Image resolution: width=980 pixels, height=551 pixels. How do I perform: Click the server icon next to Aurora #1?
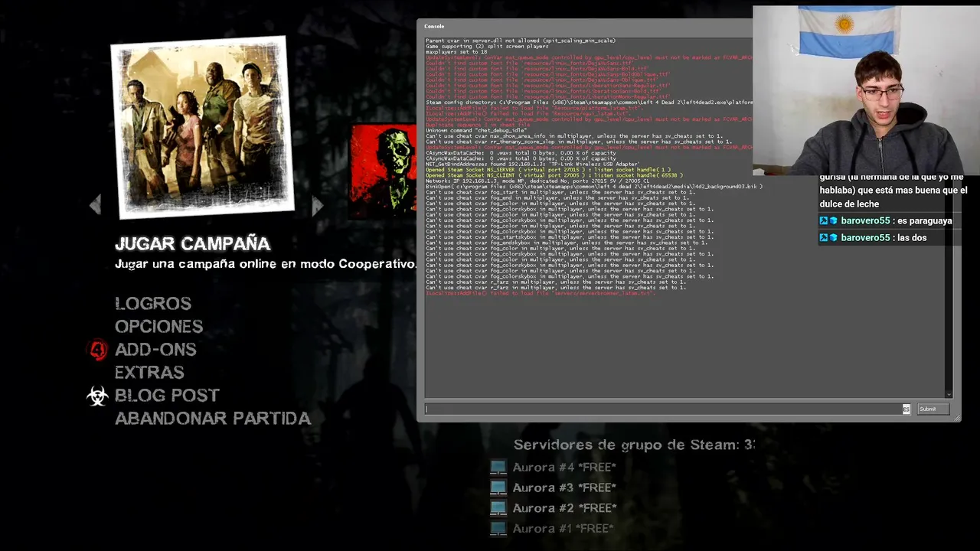coord(498,529)
